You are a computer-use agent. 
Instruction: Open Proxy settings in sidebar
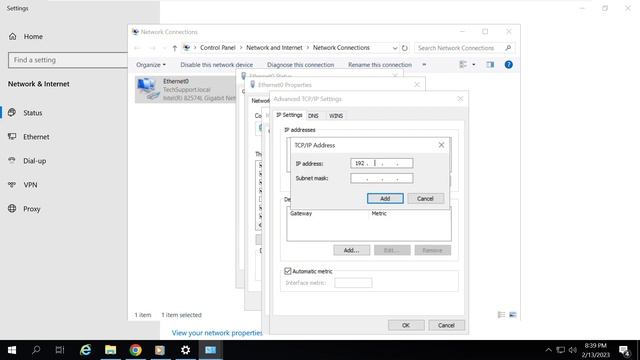click(31, 209)
